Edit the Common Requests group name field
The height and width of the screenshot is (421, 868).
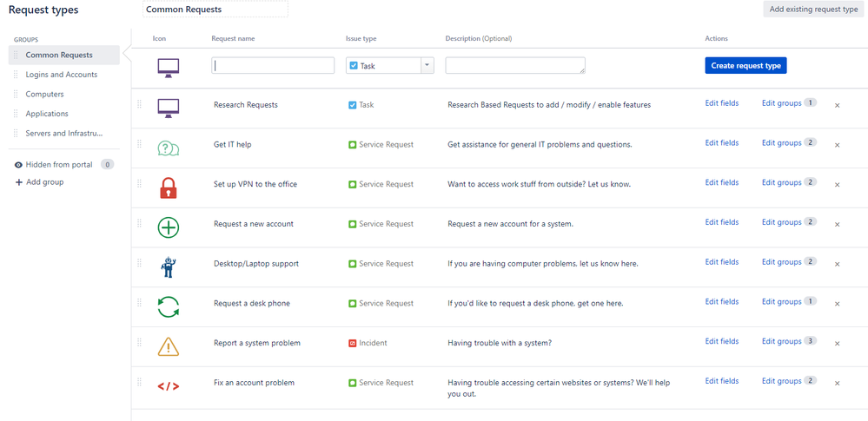(x=215, y=10)
